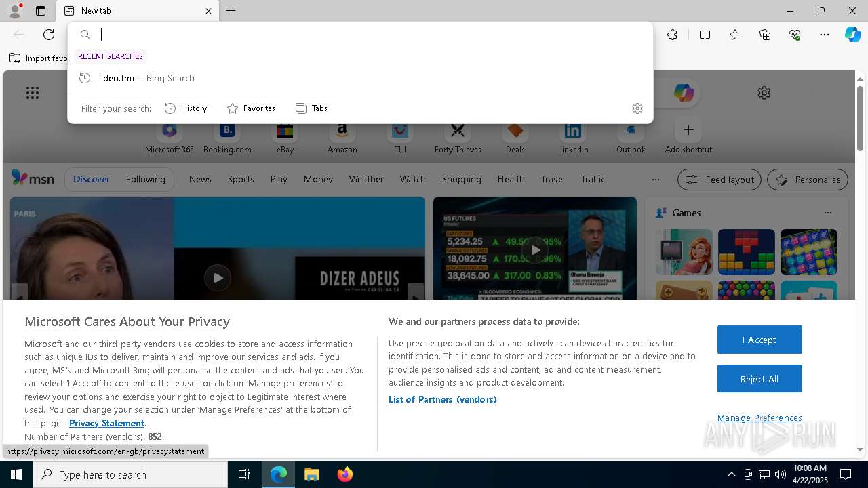Open the Sports section

pos(241,179)
